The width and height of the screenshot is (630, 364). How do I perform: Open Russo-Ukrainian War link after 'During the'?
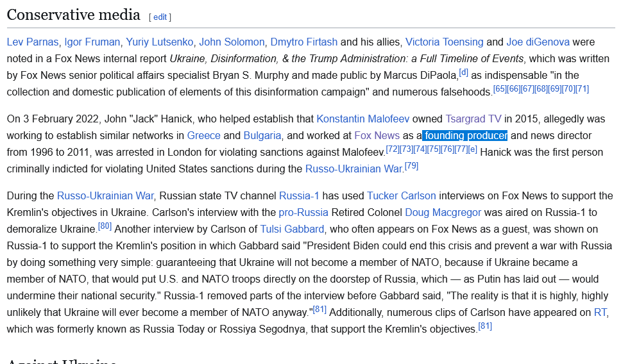click(105, 196)
